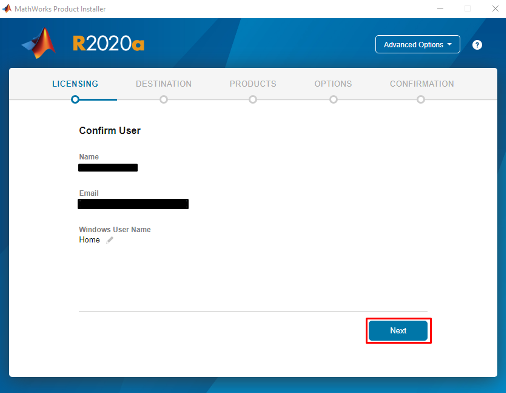506x393 pixels.
Task: Click the Windows User Name label
Action: pos(115,229)
